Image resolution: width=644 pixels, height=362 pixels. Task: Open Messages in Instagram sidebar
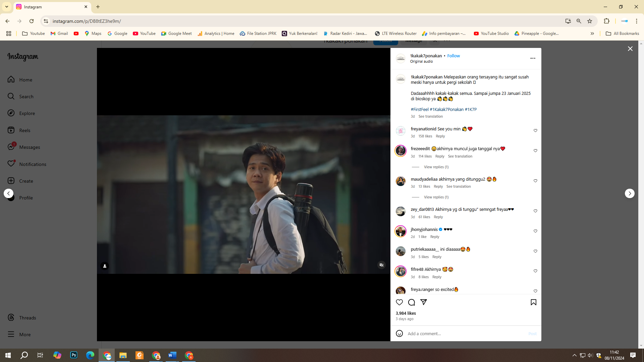coord(23,147)
